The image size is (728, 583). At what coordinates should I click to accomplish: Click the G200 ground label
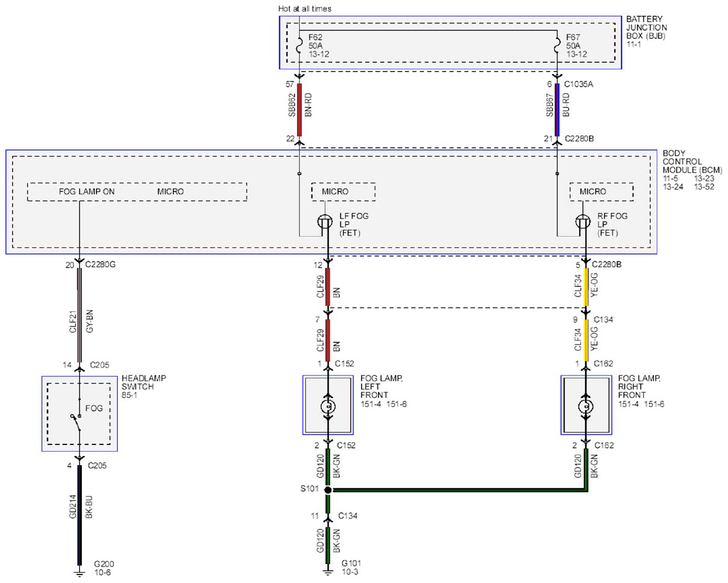point(104,564)
